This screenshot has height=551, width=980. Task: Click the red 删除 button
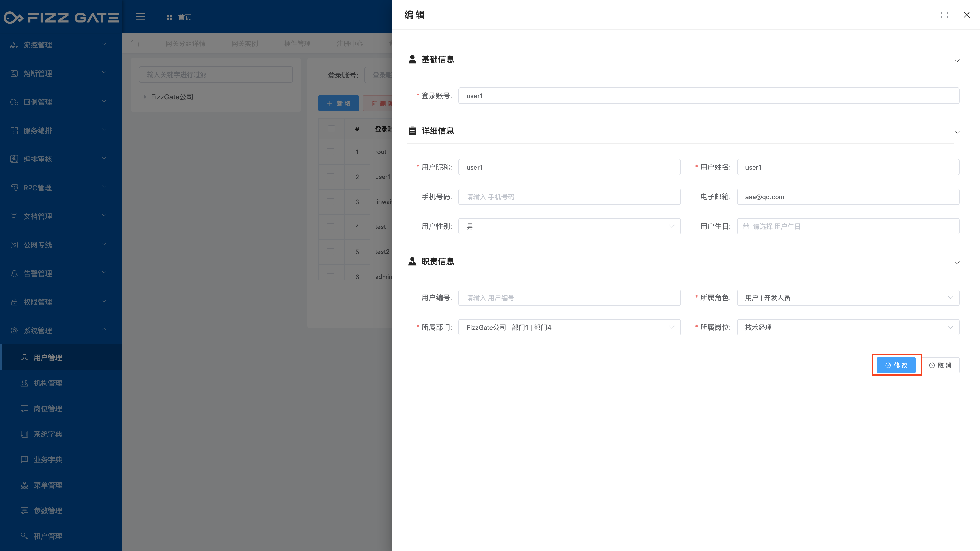pos(377,103)
